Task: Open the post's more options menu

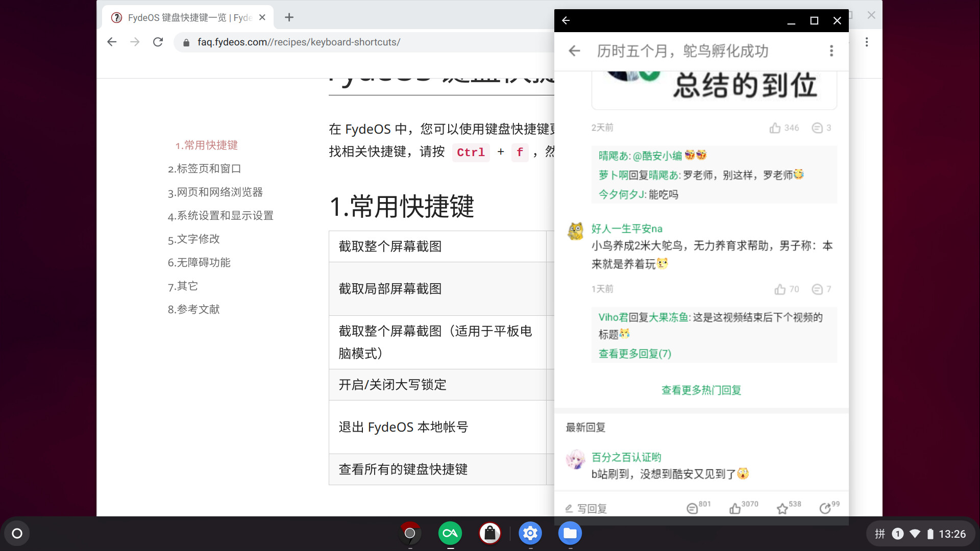Action: click(x=831, y=51)
